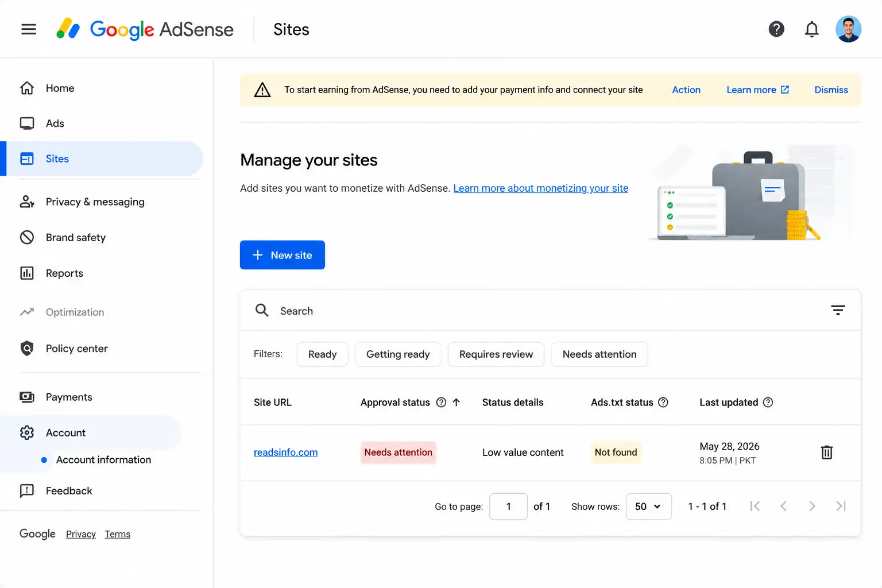Click the Go to page number field
882x588 pixels.
pos(508,506)
